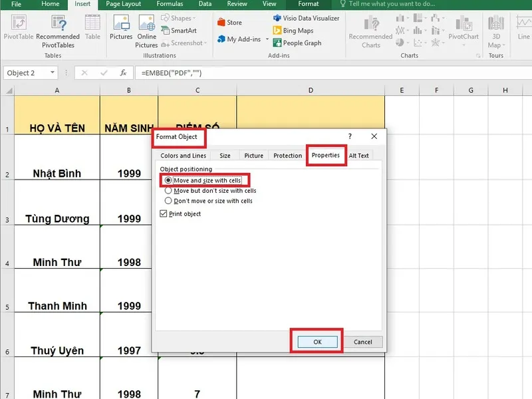Open People Graph add-in

pyautogui.click(x=297, y=43)
